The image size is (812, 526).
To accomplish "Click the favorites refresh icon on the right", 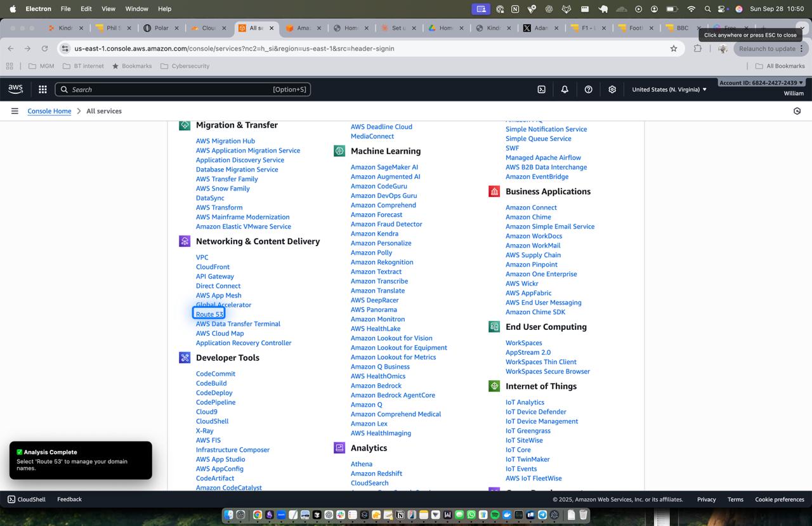I will 797,111.
